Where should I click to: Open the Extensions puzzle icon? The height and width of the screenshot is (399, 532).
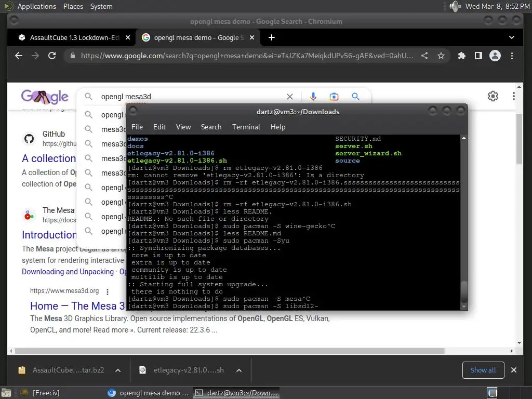(x=461, y=56)
